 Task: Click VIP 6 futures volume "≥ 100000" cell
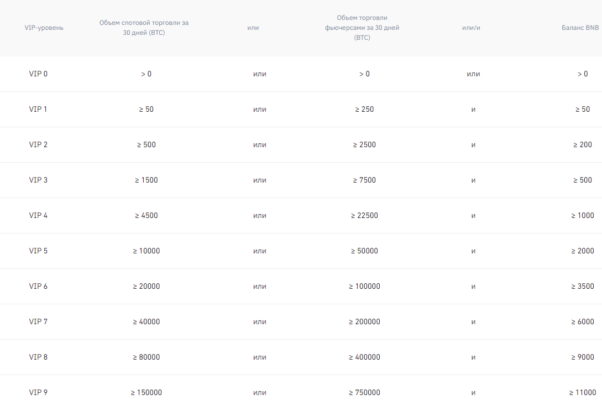[x=364, y=286]
